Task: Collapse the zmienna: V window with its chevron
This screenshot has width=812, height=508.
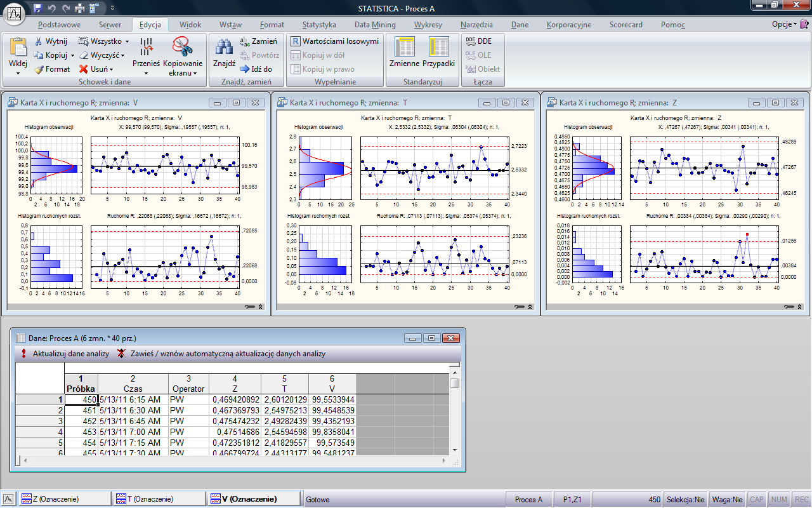Action: pos(261,307)
